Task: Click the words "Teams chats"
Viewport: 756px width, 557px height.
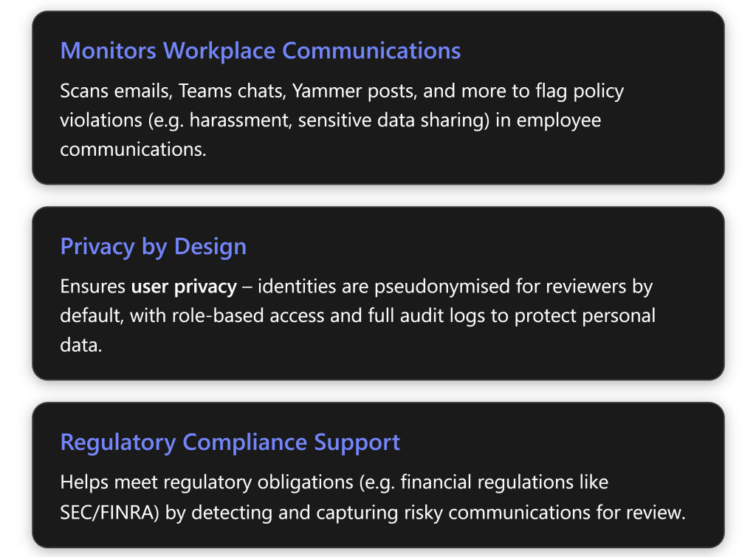Action: 241,92
